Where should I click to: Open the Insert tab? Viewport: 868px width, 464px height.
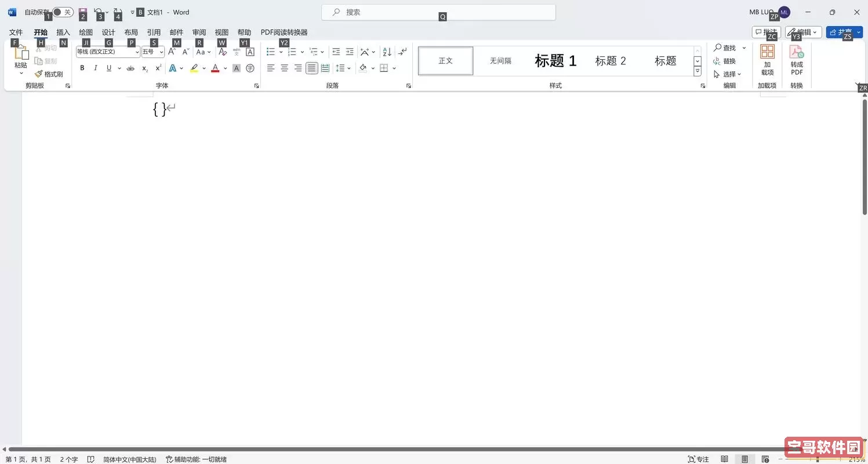pyautogui.click(x=63, y=32)
